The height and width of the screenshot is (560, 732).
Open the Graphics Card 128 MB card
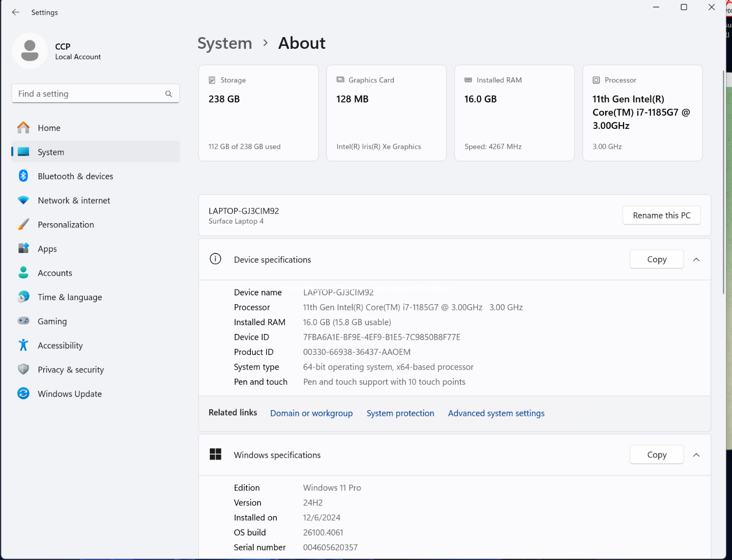[386, 113]
